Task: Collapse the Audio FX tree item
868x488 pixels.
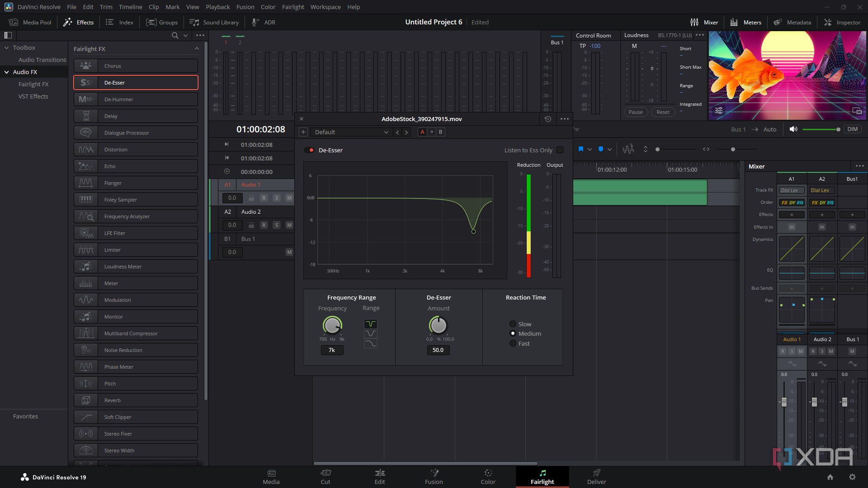Action: click(7, 72)
